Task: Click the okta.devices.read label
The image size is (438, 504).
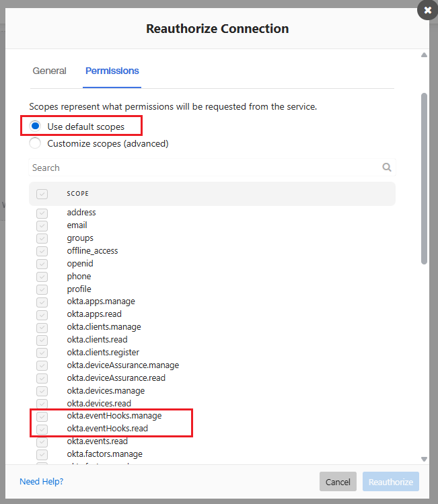Action: [99, 403]
